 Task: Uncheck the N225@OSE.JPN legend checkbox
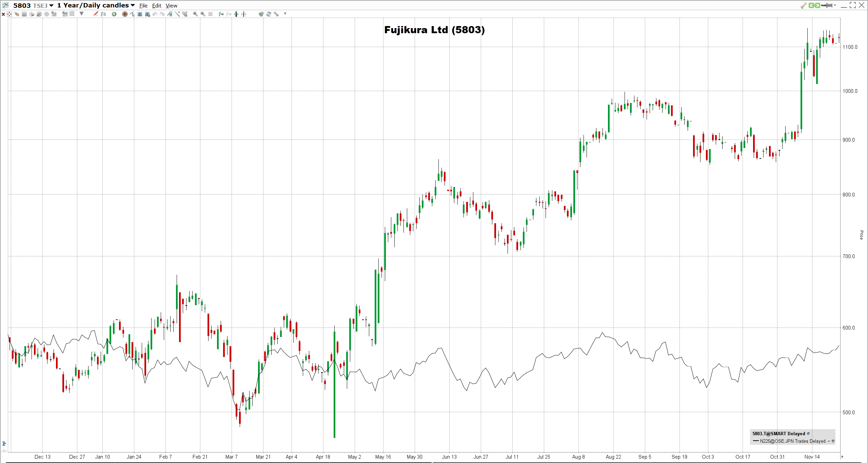tap(829, 441)
